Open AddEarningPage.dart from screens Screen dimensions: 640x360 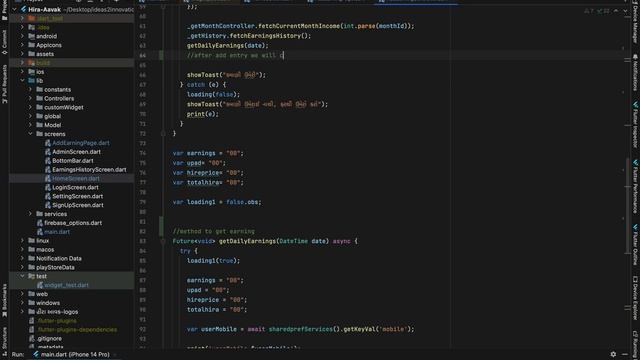81,143
